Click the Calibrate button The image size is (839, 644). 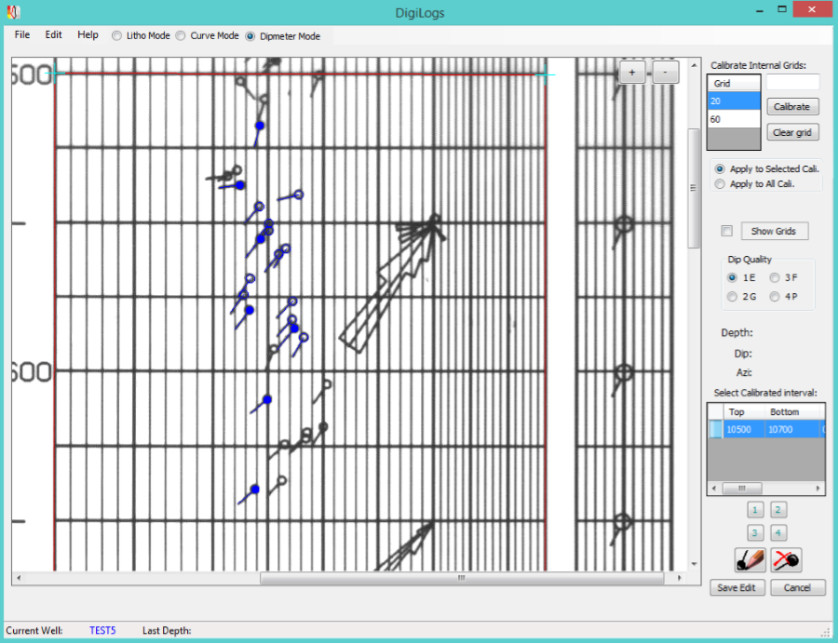[x=792, y=107]
